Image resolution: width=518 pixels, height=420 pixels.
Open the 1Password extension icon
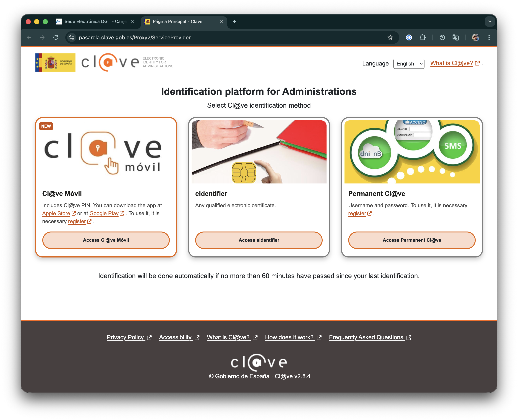pos(409,37)
